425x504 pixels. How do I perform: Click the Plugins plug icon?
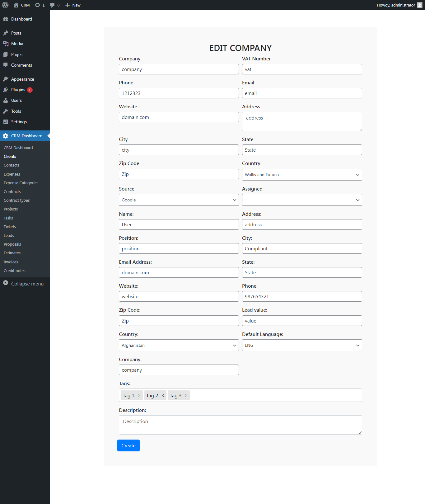[x=6, y=90]
